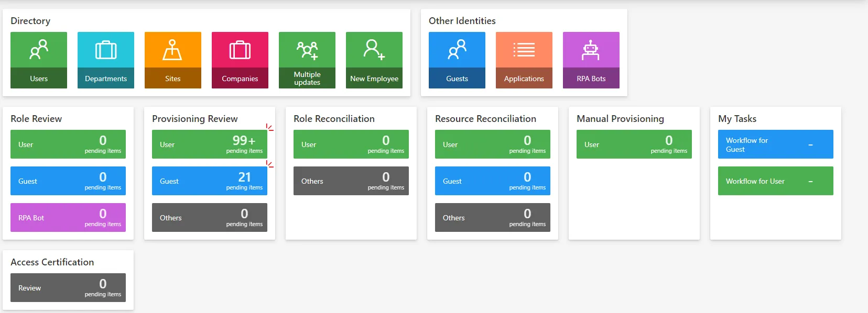Open Access Certification Review pending items
The width and height of the screenshot is (868, 313).
[x=68, y=288]
